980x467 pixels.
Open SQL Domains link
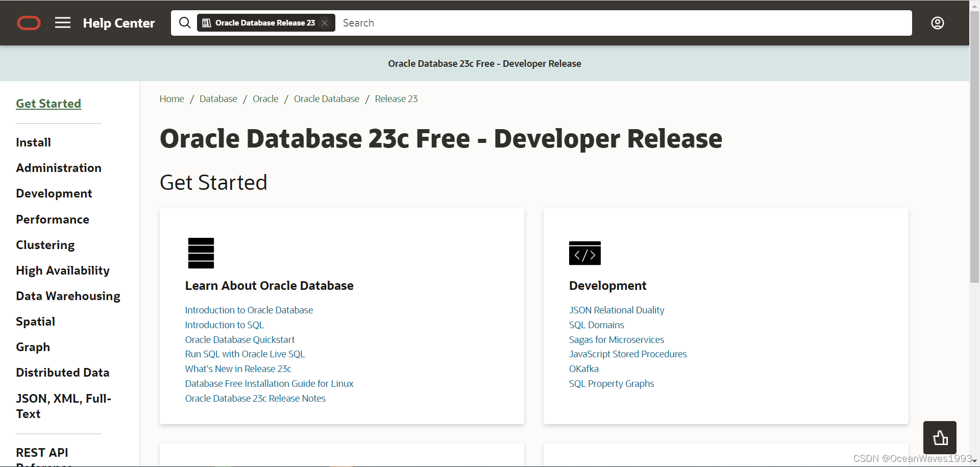(597, 325)
